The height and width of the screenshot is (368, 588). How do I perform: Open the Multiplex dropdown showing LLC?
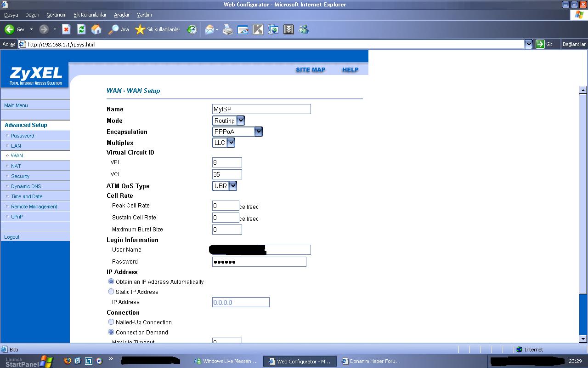coord(224,143)
